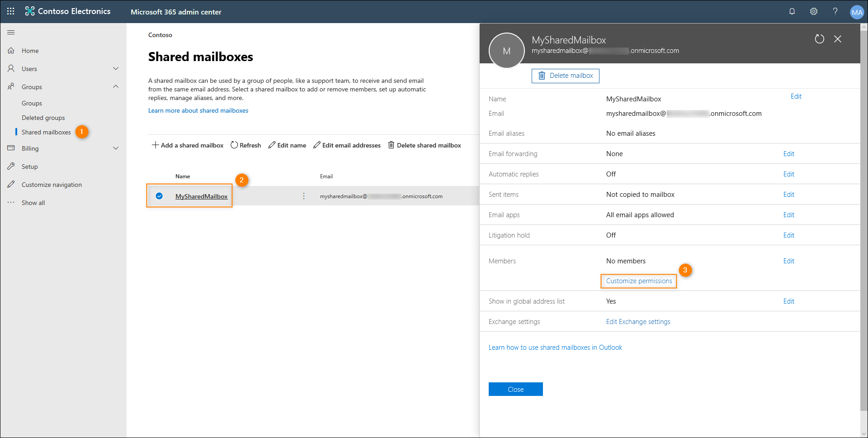Click the help question mark icon
The width and height of the screenshot is (868, 438).
click(x=835, y=11)
